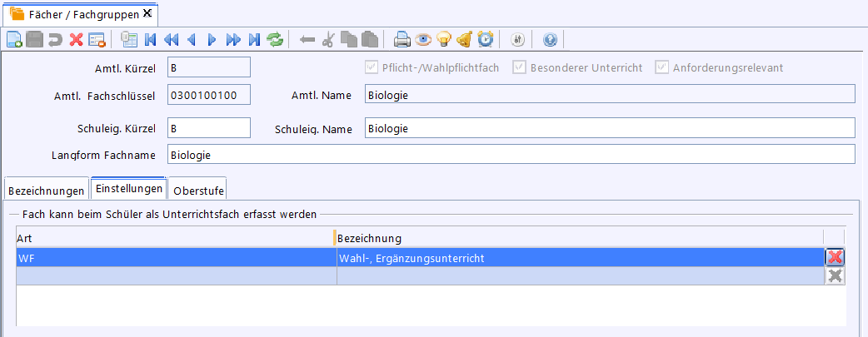The height and width of the screenshot is (337, 868).
Task: Toggle Anforderungsrelevant checkbox
Action: 661,67
